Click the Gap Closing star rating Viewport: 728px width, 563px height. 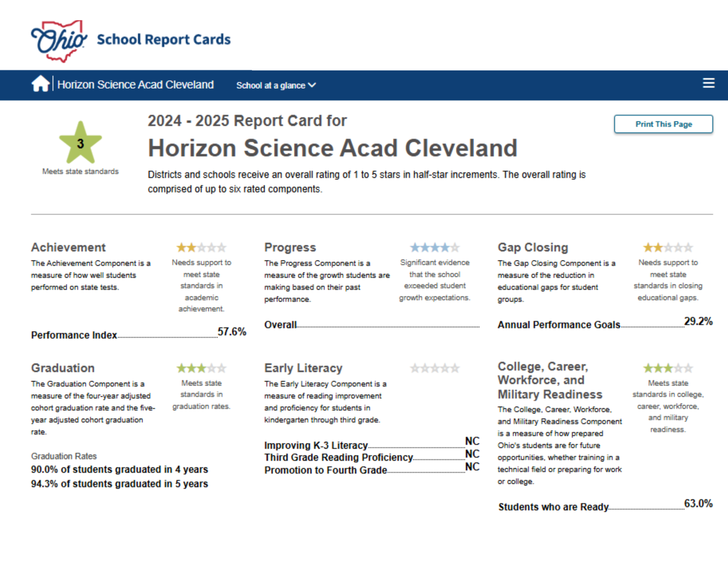668,247
